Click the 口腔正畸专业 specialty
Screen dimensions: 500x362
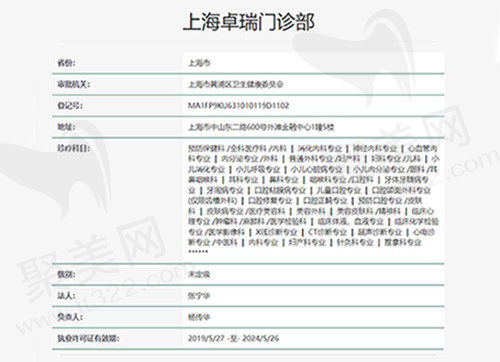(x=325, y=201)
